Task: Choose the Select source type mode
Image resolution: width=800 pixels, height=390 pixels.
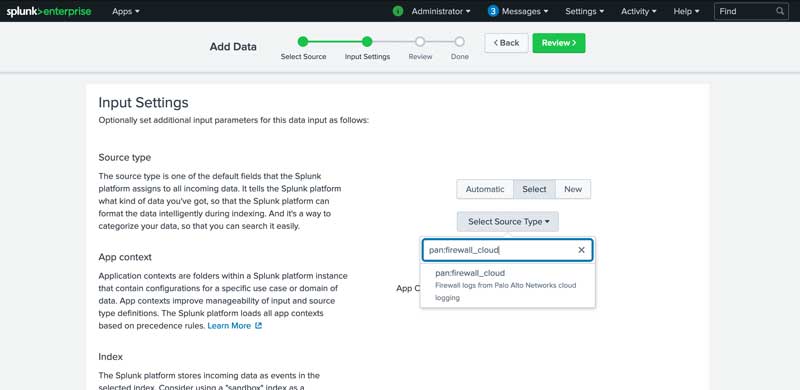Action: pyautogui.click(x=534, y=189)
